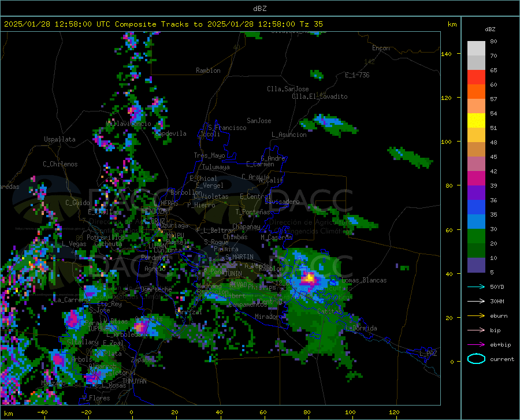Click the Tulumaya map label
This screenshot has width=520, height=420.
pyautogui.click(x=216, y=167)
